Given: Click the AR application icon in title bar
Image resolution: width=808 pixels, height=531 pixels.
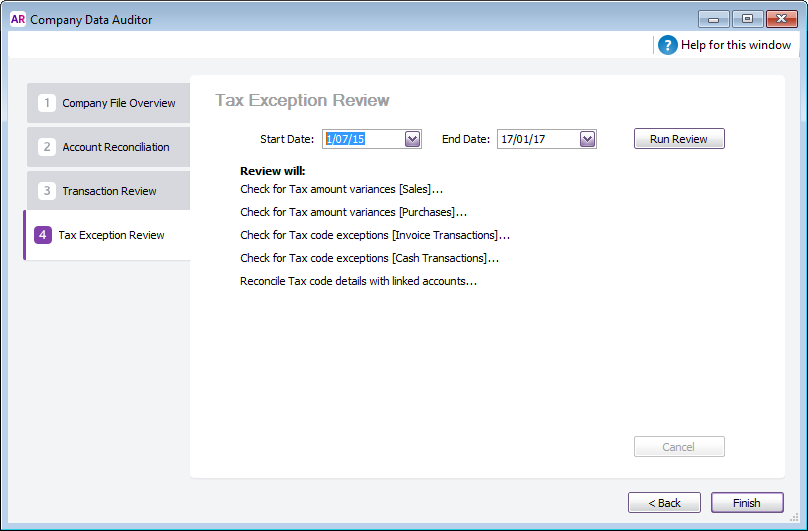Looking at the screenshot, I should [17, 19].
